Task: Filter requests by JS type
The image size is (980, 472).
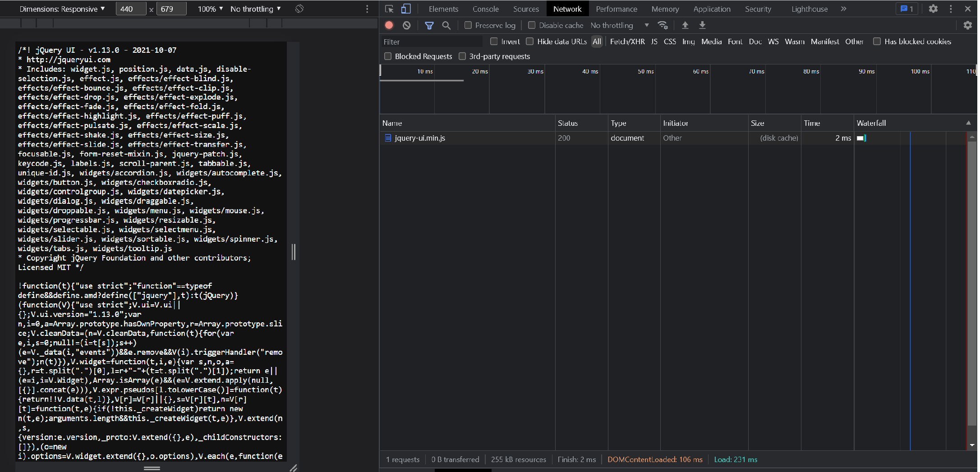Action: (x=654, y=41)
